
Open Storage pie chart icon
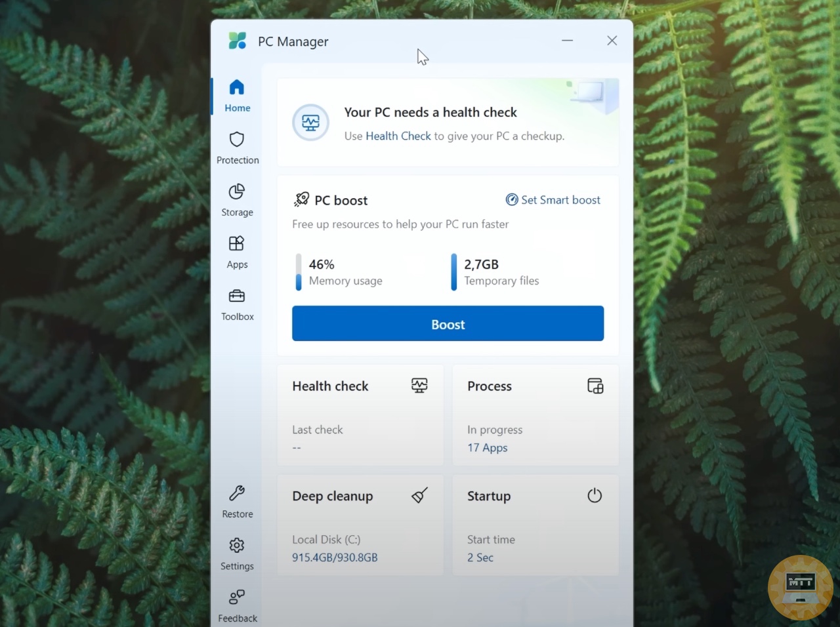pos(237,192)
